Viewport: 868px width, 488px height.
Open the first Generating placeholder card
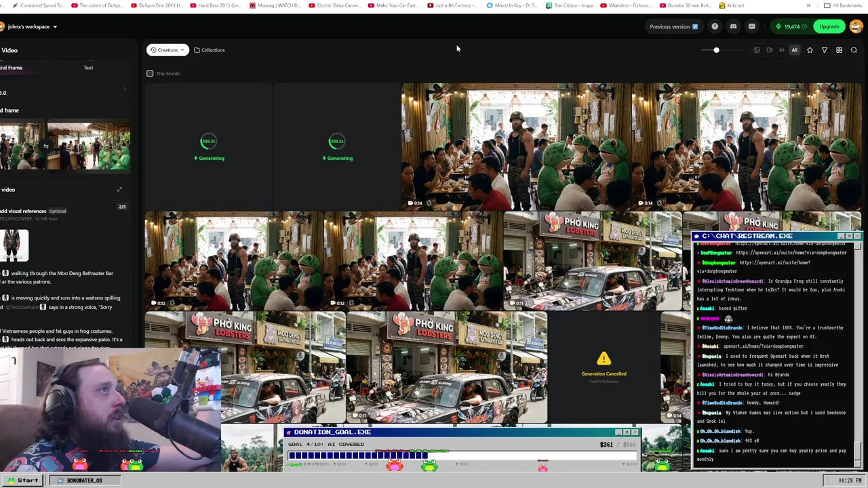point(208,146)
